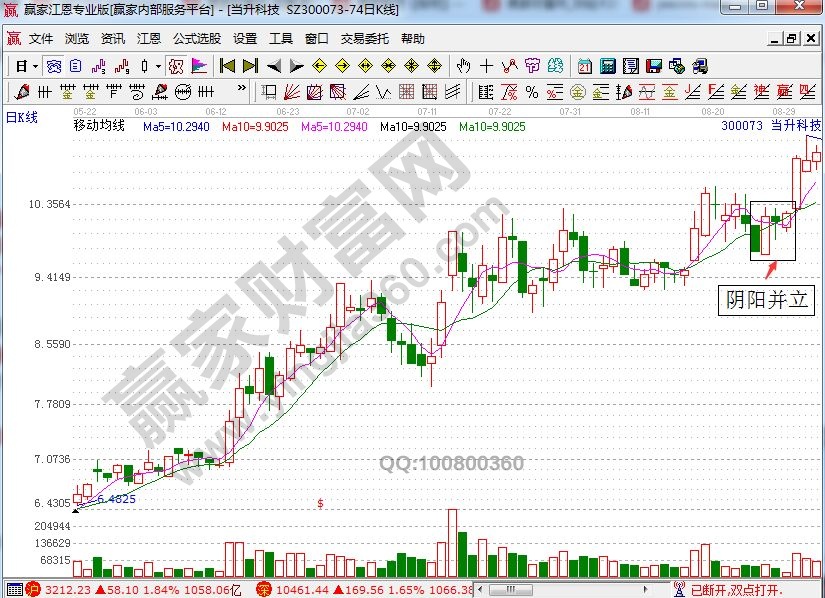Screen dimensions: 825x598
Task: Open the 文件 menu
Action: click(40, 39)
